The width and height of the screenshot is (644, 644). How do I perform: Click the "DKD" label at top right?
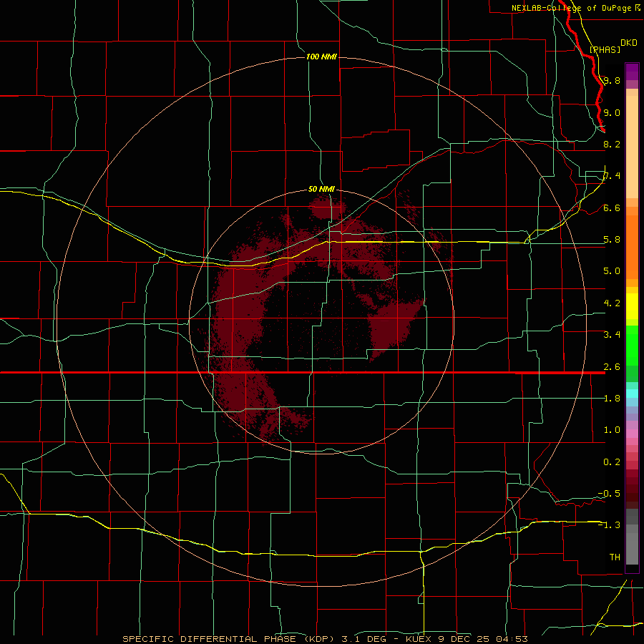coord(629,42)
